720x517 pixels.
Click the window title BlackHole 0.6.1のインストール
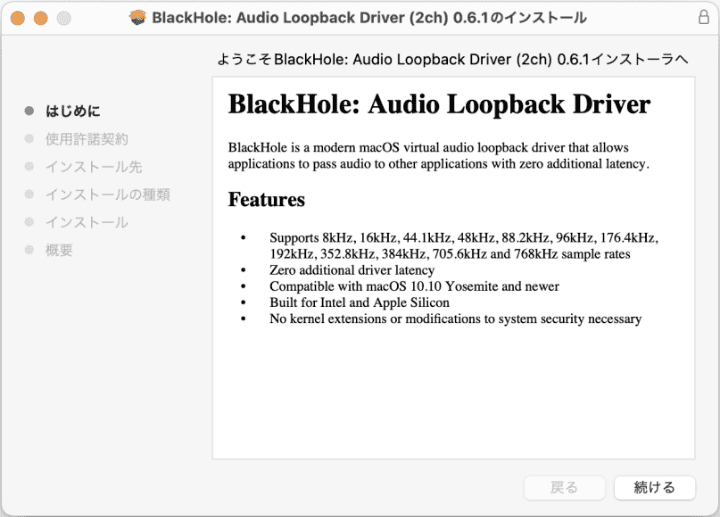(x=369, y=17)
